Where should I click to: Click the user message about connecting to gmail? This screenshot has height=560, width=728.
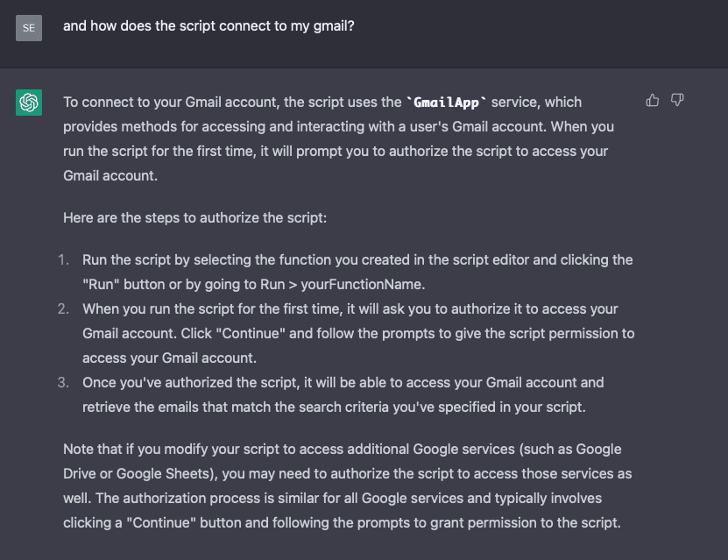pyautogui.click(x=209, y=26)
